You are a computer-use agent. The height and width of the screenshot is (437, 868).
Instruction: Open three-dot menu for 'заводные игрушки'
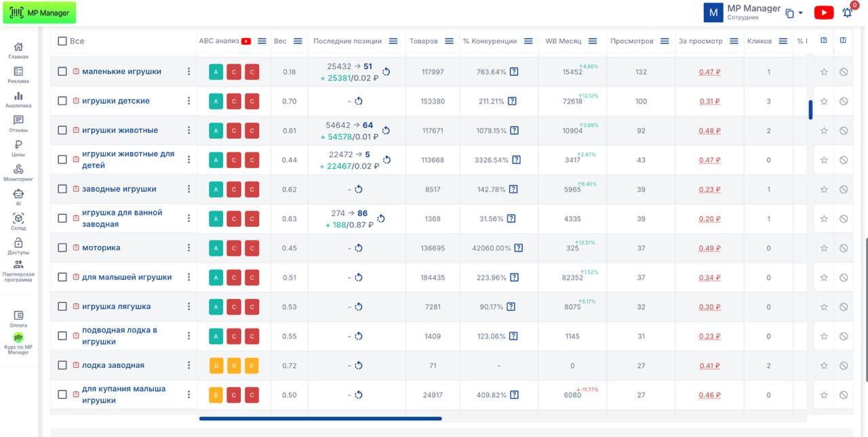(189, 189)
